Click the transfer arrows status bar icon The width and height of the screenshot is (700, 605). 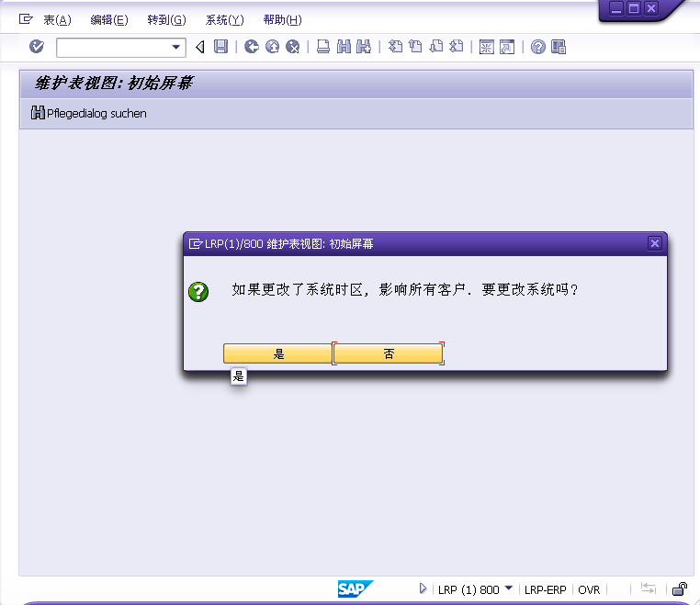tap(649, 588)
